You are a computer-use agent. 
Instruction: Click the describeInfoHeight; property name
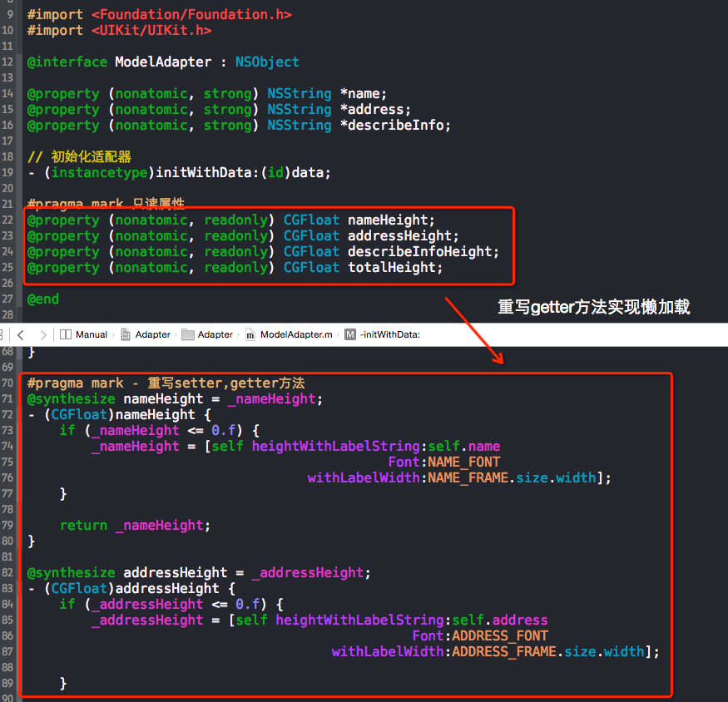(423, 252)
